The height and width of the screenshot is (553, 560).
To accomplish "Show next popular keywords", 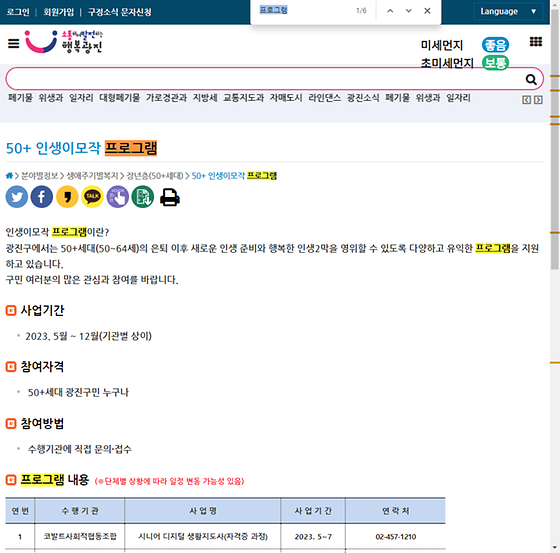I will [x=538, y=100].
